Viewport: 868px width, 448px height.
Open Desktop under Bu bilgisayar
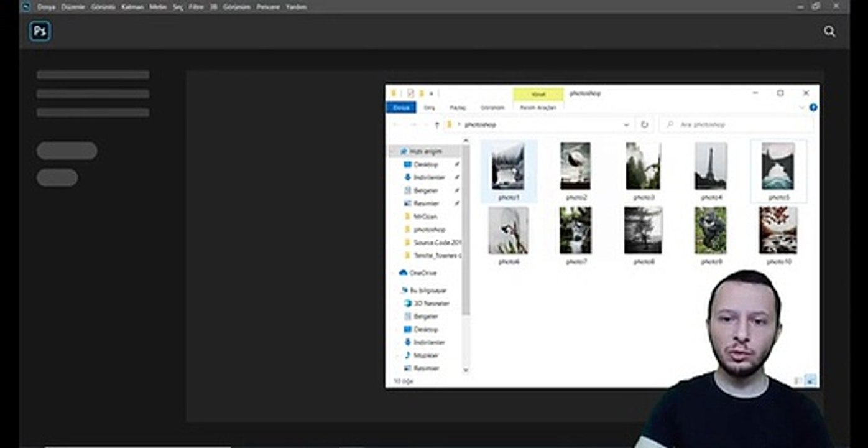426,329
